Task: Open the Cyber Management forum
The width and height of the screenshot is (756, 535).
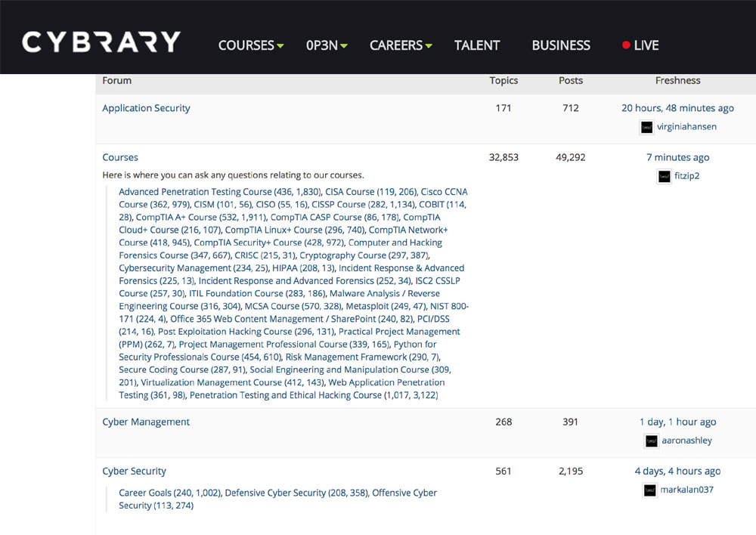Action: pos(146,422)
